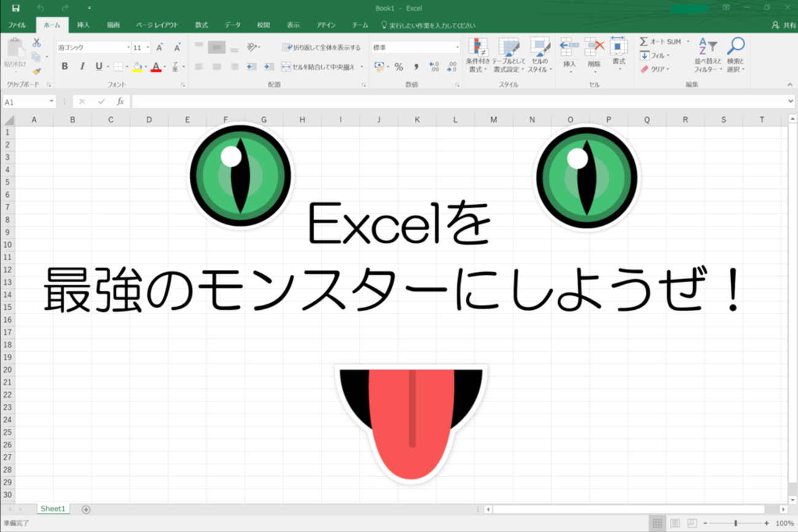Collapse the ribbon with the chevron

tap(790, 85)
